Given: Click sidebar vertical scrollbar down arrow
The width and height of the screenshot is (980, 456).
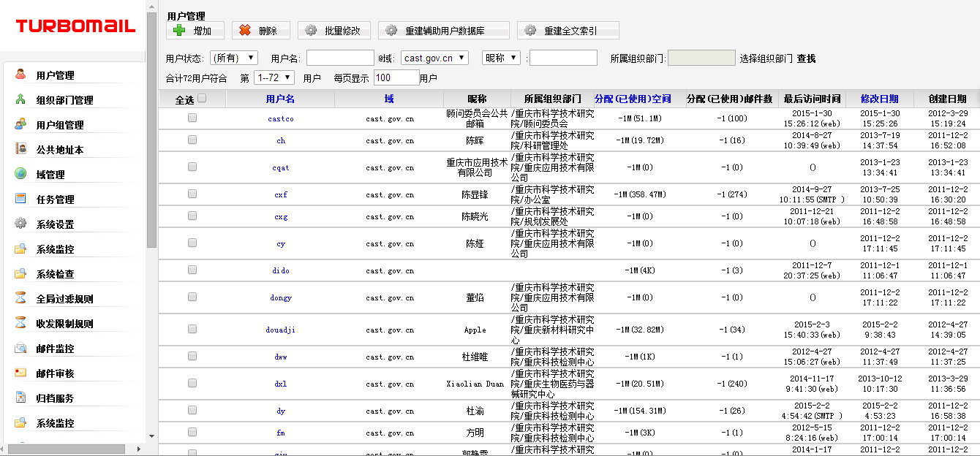Looking at the screenshot, I should 151,436.
